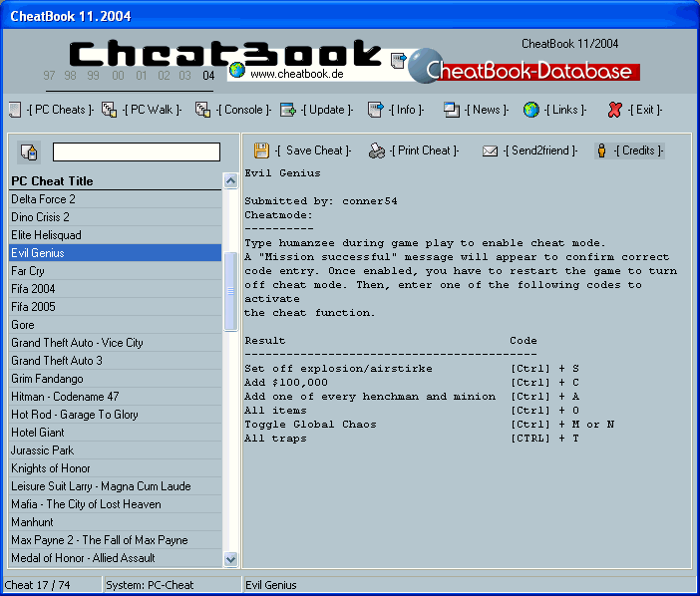Click the PC Cheats toolbar icon
The image size is (700, 596).
coord(14,110)
